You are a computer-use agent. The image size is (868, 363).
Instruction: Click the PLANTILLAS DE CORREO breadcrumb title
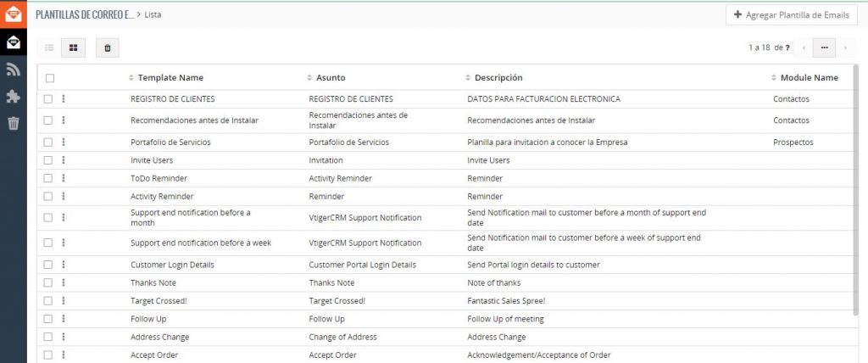click(84, 14)
